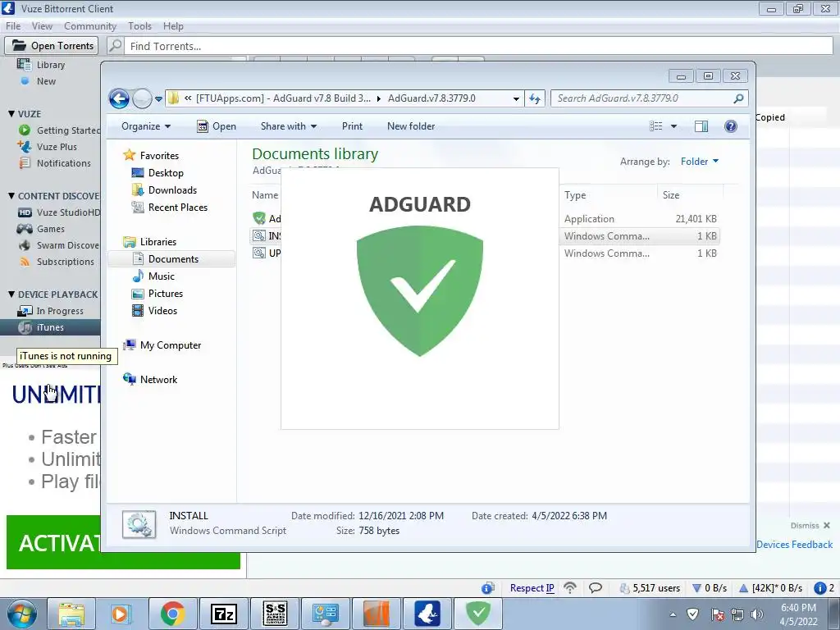This screenshot has height=630, width=840.
Task: Open Swarm Discoveries entry
Action: pos(59,245)
